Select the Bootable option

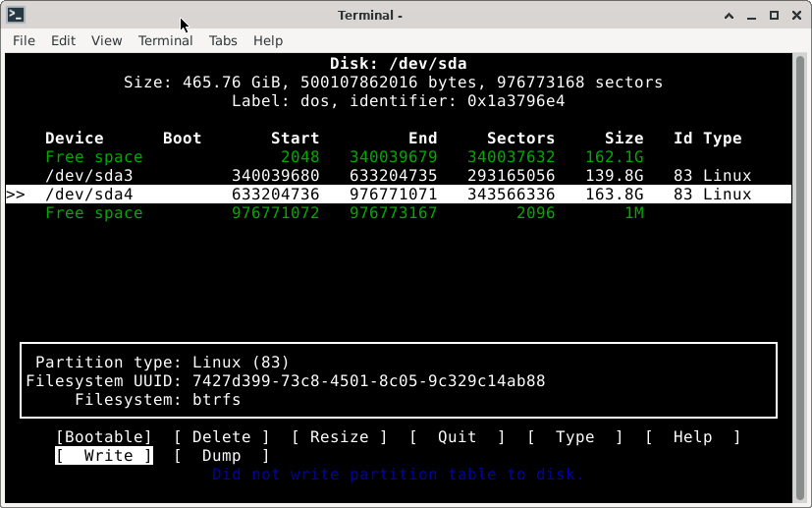(x=104, y=437)
